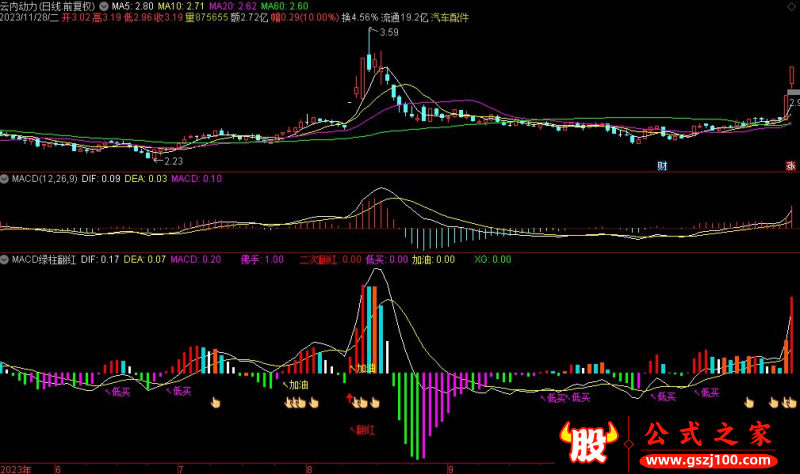
Task: Click the turnover amount 额2.72亿
Action: (x=249, y=17)
